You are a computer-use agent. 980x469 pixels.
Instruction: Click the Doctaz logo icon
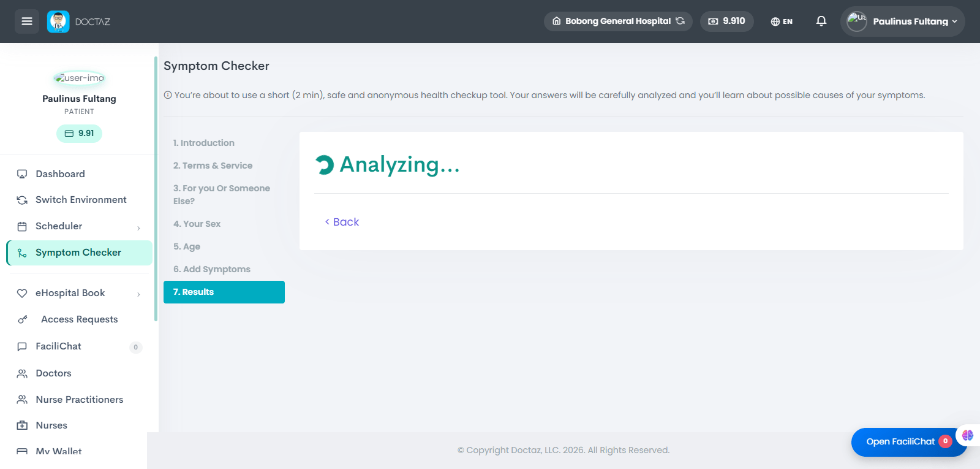pyautogui.click(x=58, y=21)
